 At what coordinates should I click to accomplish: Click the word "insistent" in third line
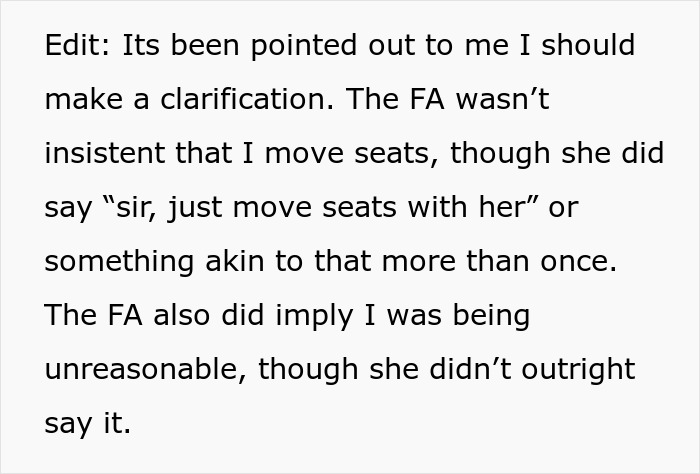pyautogui.click(x=105, y=153)
